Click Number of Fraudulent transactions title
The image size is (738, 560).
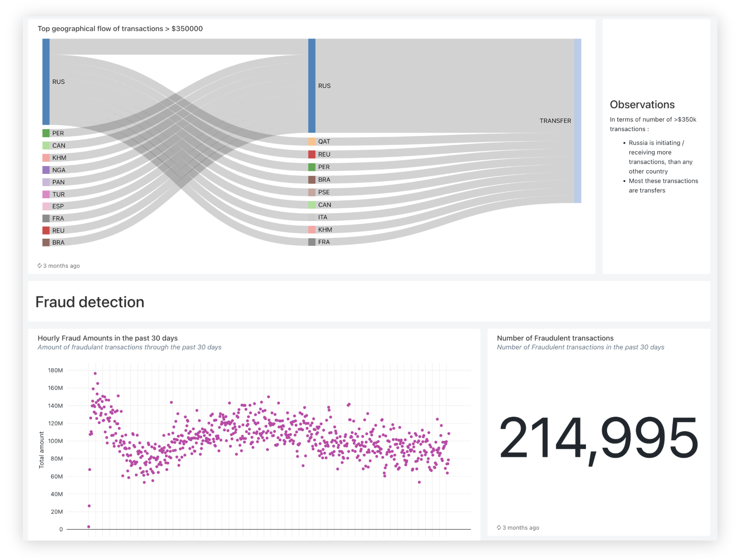[555, 338]
